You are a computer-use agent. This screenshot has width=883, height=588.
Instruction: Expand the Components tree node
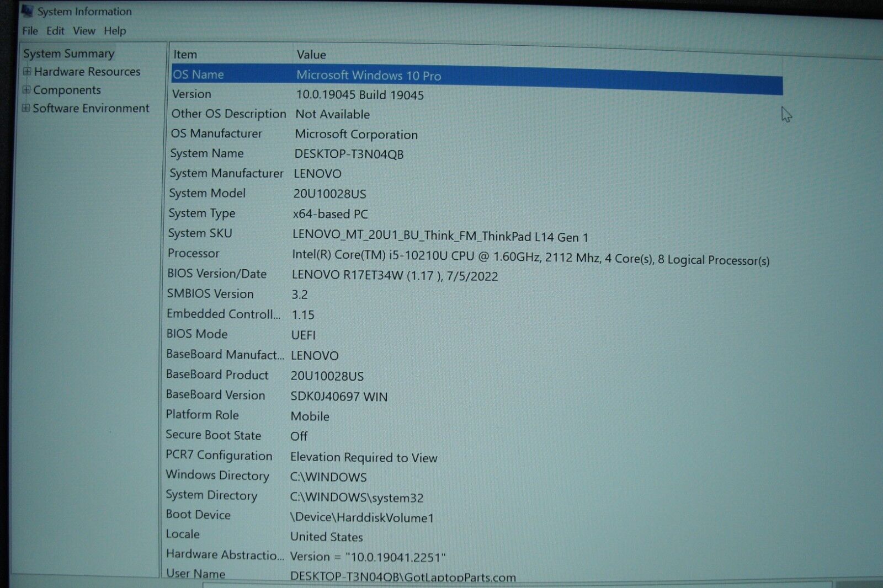coord(26,89)
